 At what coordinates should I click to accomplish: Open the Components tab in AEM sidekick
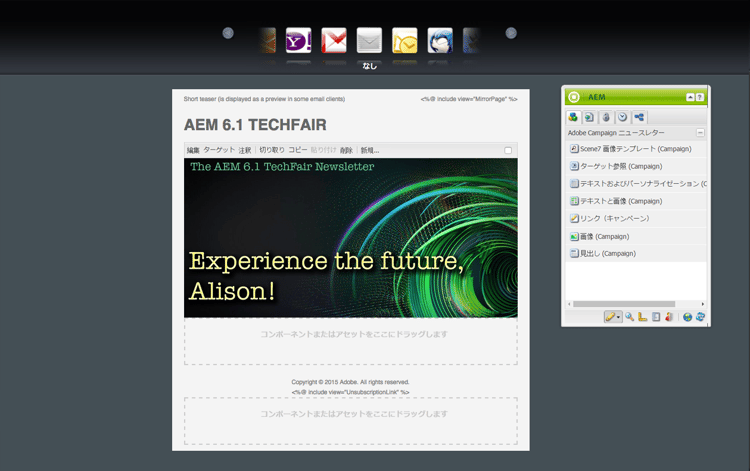(x=573, y=117)
